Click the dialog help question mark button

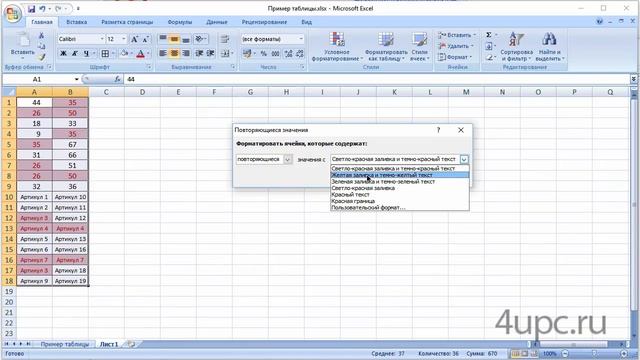coord(438,130)
